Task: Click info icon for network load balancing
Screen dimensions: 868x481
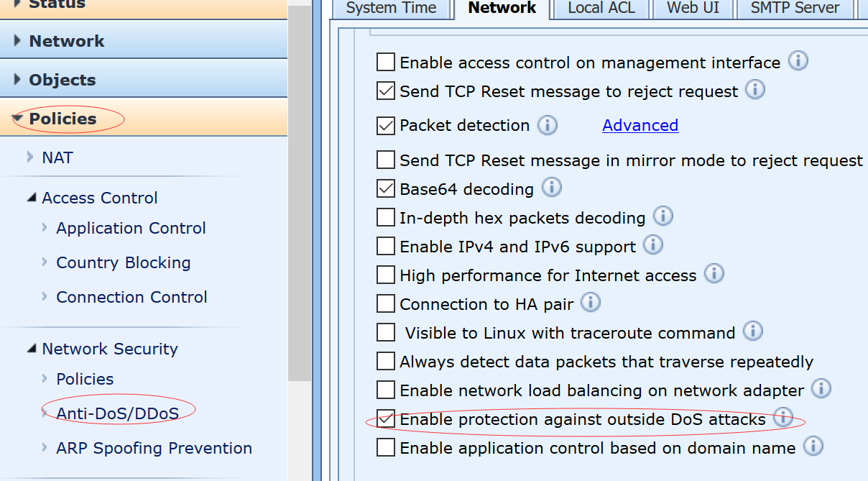Action: (x=821, y=389)
